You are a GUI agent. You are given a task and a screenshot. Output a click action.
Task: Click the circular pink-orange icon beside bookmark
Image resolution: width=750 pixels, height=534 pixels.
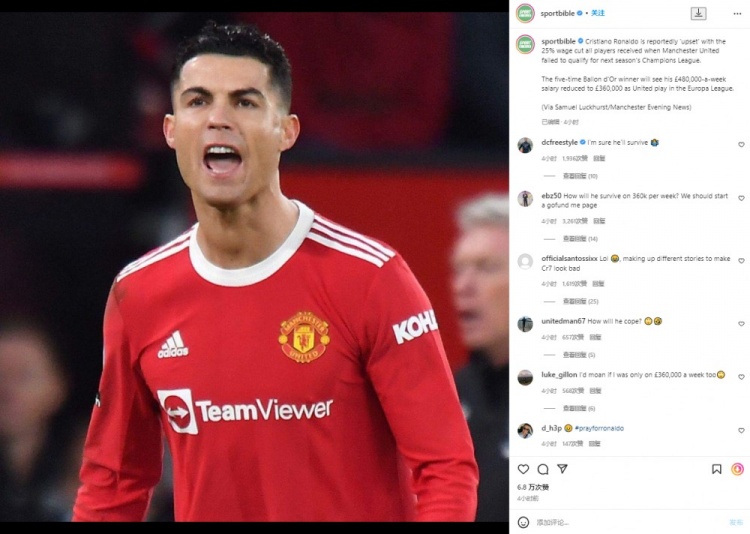[737, 469]
